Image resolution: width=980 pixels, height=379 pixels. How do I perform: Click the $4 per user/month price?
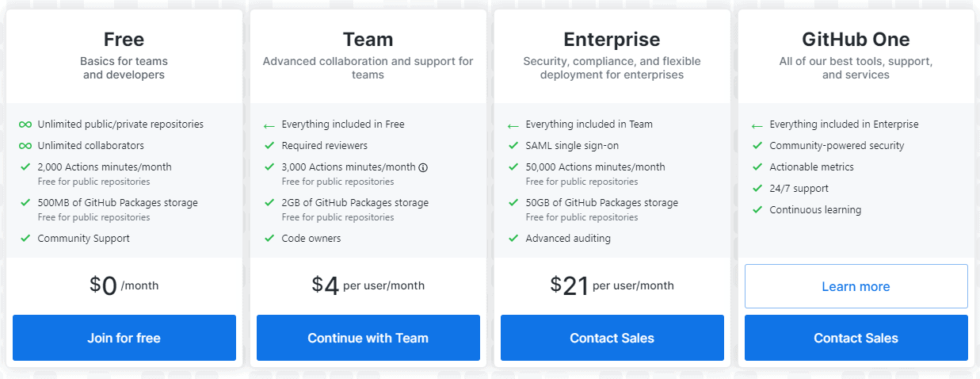(x=368, y=285)
